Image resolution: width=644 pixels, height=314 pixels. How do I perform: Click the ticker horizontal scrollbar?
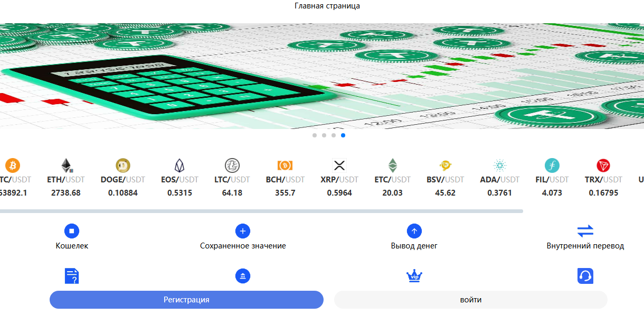click(261, 211)
